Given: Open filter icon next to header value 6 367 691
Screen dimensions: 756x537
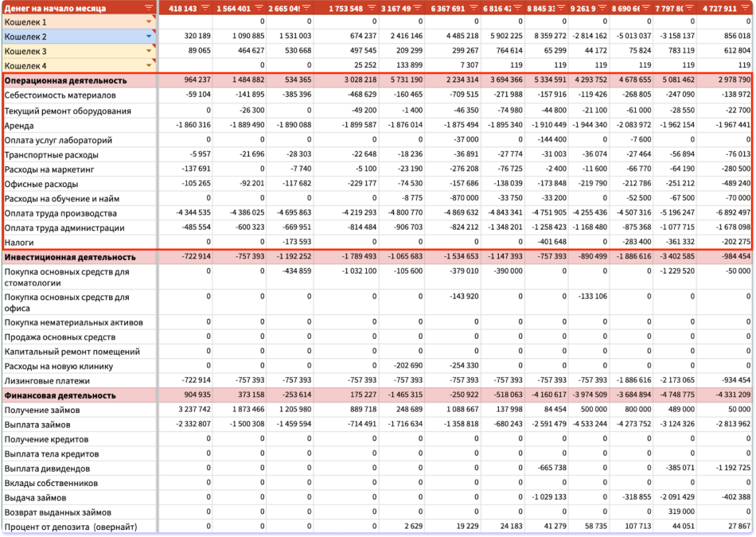Looking at the screenshot, I should pyautogui.click(x=473, y=8).
